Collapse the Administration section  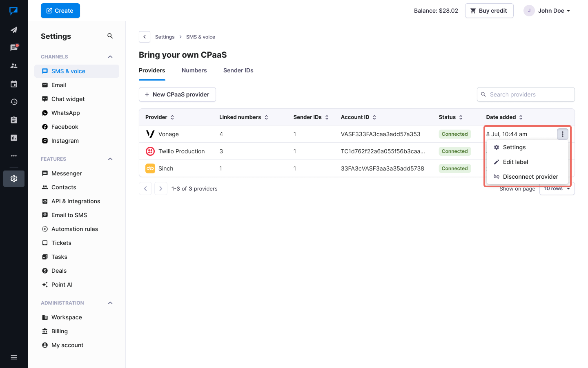tap(110, 303)
